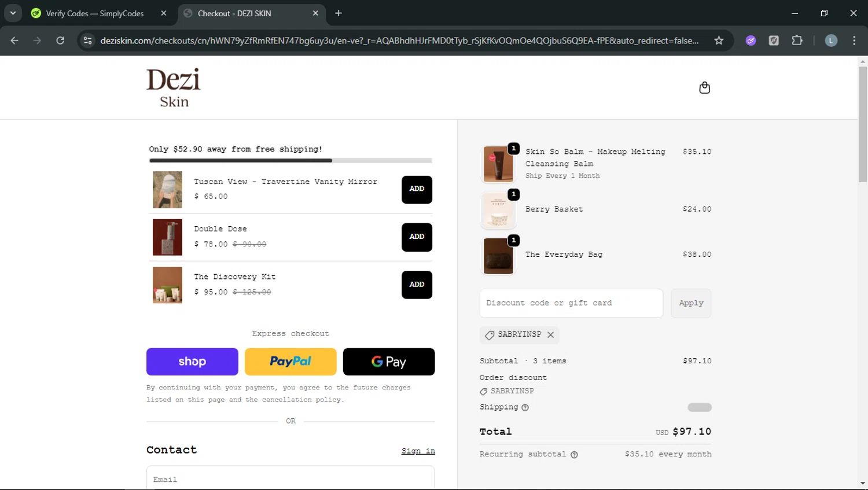Close the Checkout DEZI SKIN tab
The image size is (868, 490).
coord(315,13)
